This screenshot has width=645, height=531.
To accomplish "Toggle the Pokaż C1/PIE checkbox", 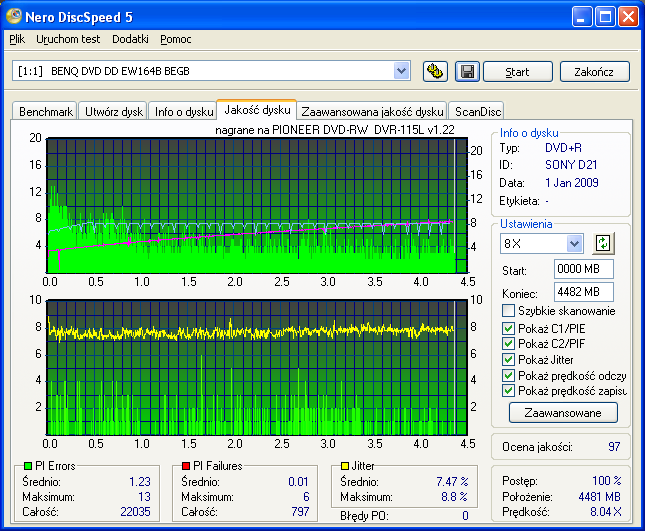I will (x=508, y=328).
